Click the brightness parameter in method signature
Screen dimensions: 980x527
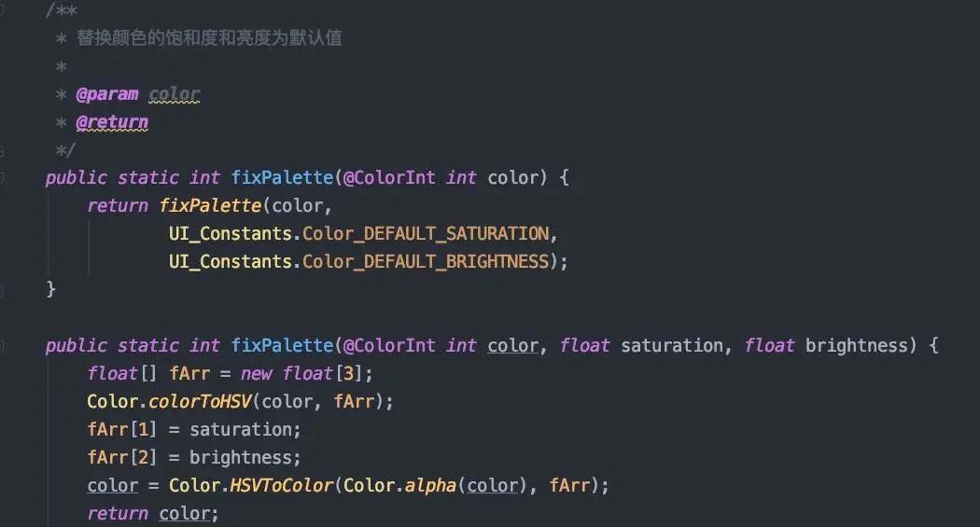click(x=856, y=346)
